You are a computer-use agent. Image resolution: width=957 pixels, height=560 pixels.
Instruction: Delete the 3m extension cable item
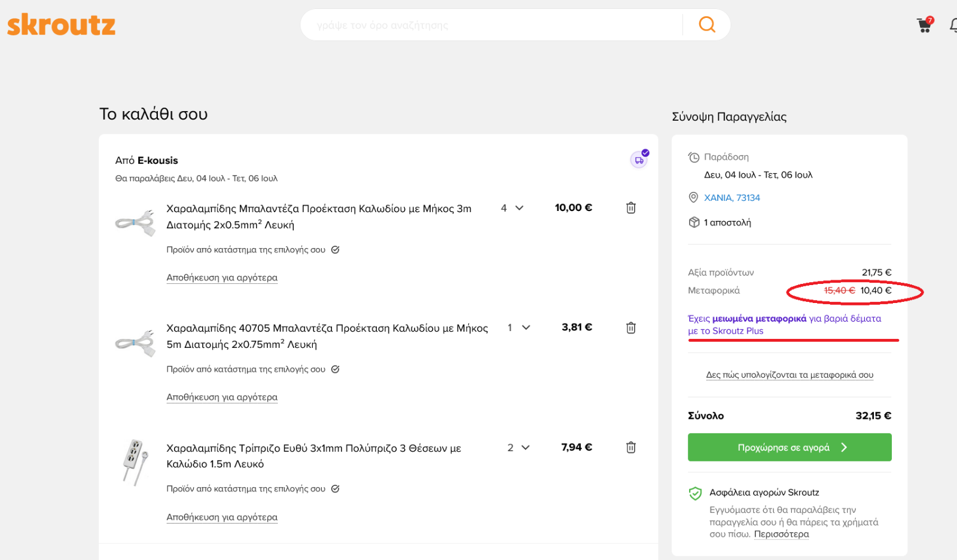[x=631, y=208]
